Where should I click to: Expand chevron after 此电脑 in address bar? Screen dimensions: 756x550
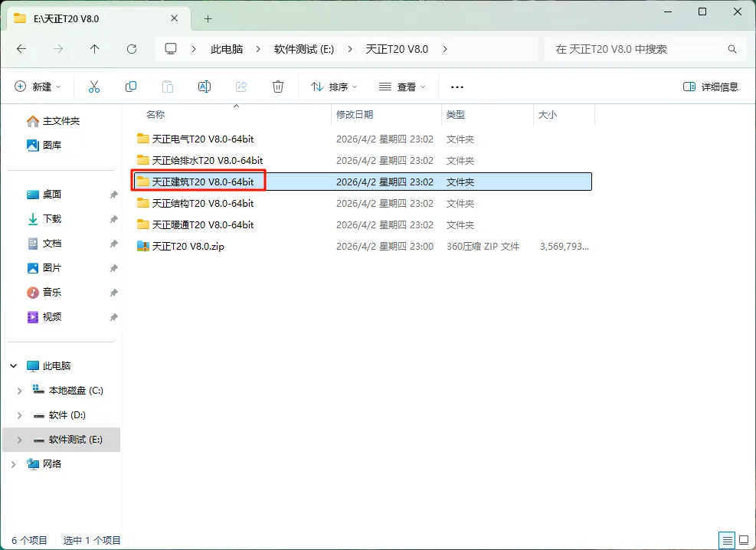258,49
